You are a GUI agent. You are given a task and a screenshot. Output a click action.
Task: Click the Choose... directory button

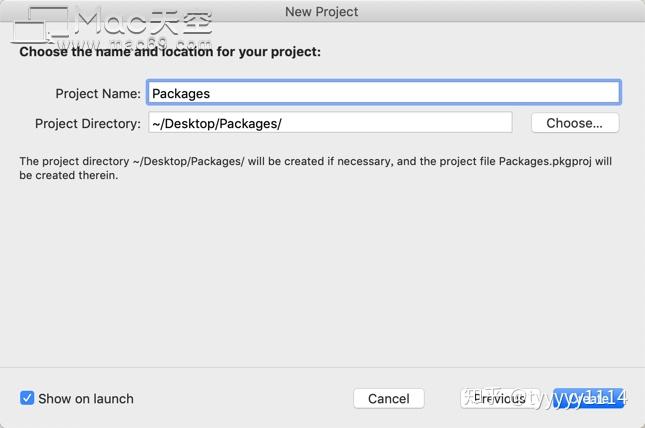pyautogui.click(x=575, y=123)
